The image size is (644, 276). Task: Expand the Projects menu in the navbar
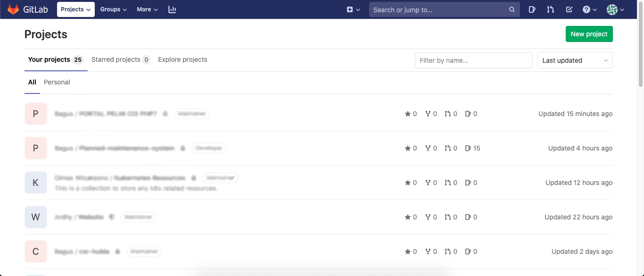click(75, 9)
